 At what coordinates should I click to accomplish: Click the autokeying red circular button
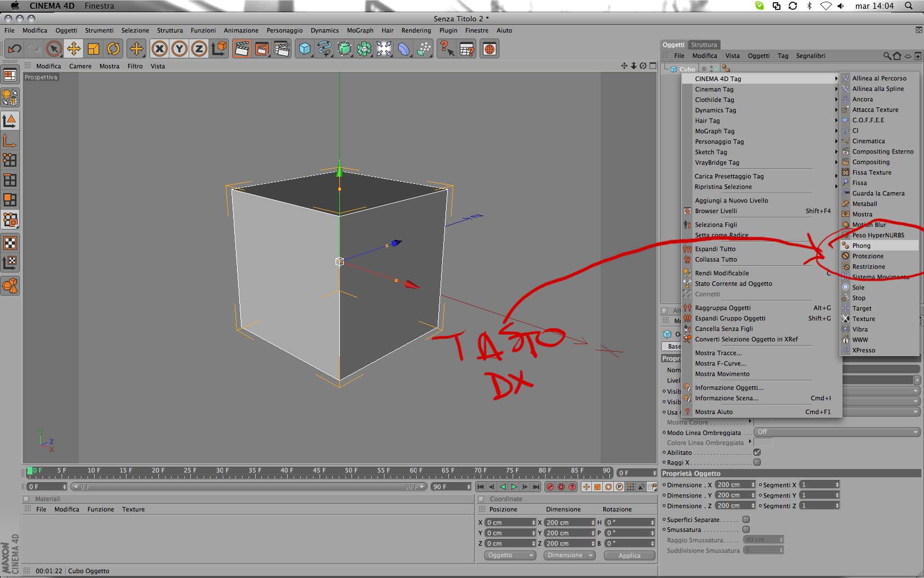click(561, 487)
